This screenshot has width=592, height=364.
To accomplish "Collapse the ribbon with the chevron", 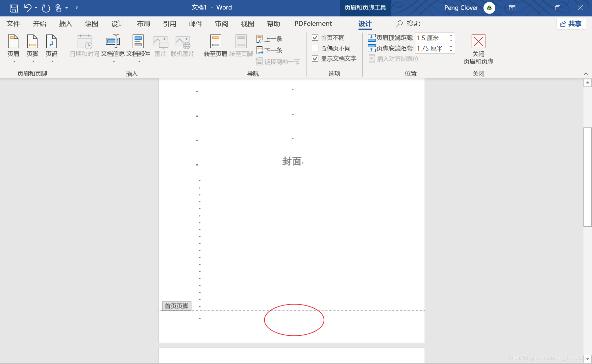I will click(586, 74).
